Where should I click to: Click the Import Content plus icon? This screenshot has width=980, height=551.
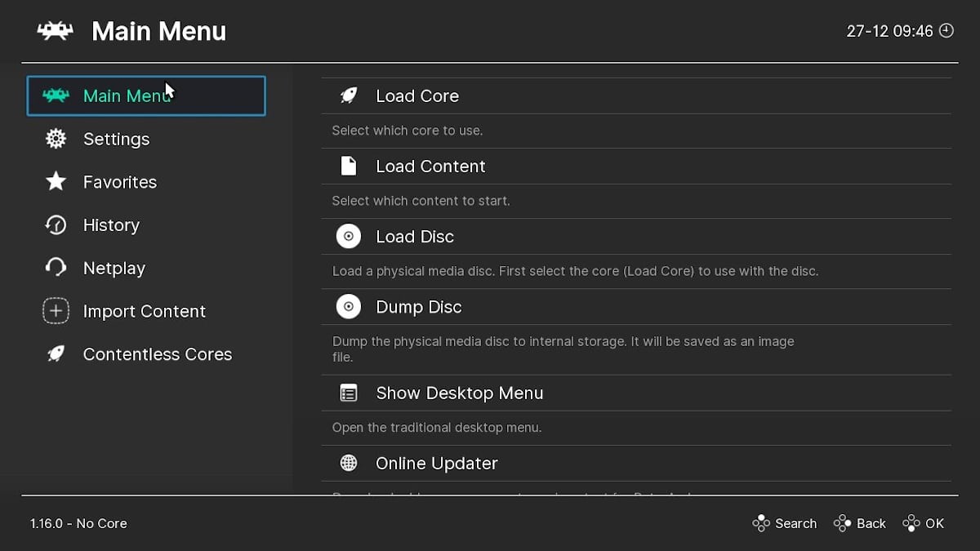point(56,311)
